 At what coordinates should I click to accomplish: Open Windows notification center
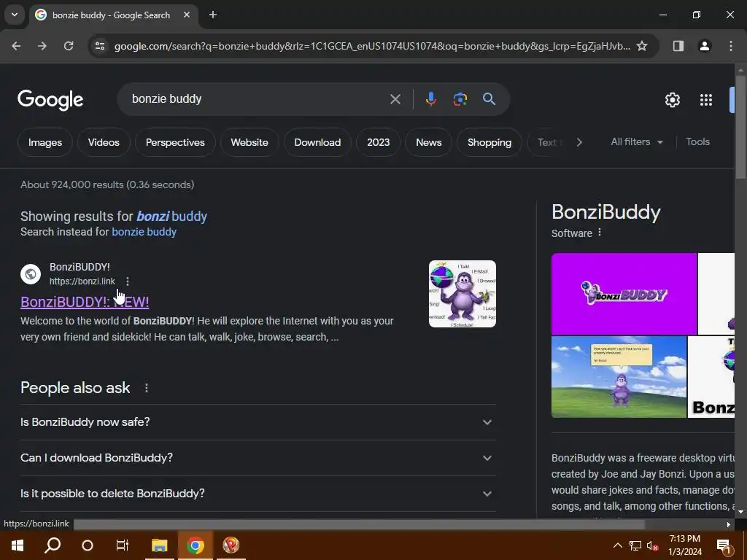pos(724,545)
